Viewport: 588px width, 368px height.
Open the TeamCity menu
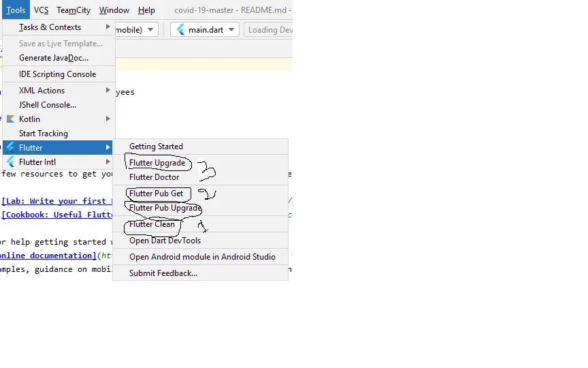point(73,10)
